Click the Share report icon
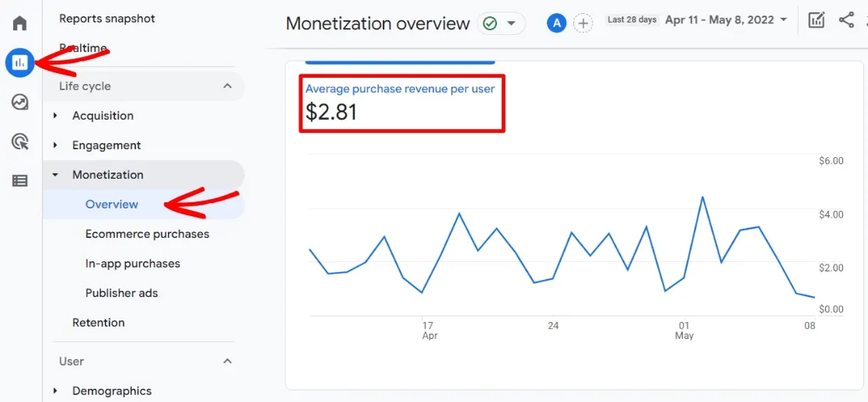This screenshot has height=402, width=868. coord(847,21)
